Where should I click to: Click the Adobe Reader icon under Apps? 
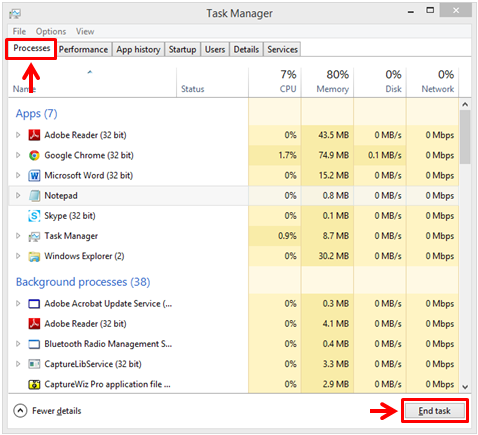[34, 135]
